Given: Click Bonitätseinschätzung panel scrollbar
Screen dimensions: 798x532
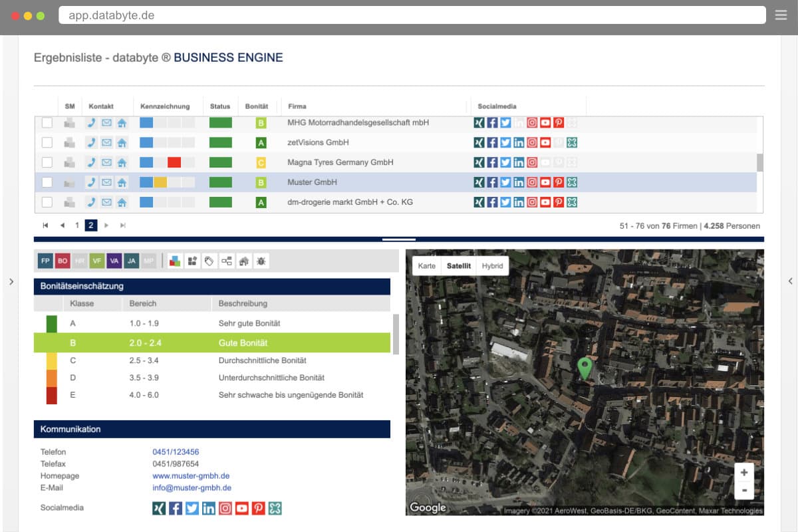Looking at the screenshot, I should pyautogui.click(x=396, y=334).
